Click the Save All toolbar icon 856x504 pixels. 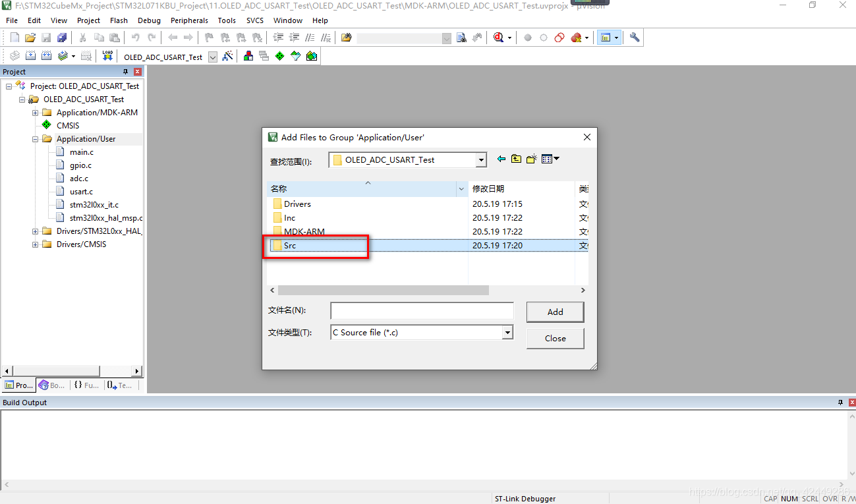(62, 38)
